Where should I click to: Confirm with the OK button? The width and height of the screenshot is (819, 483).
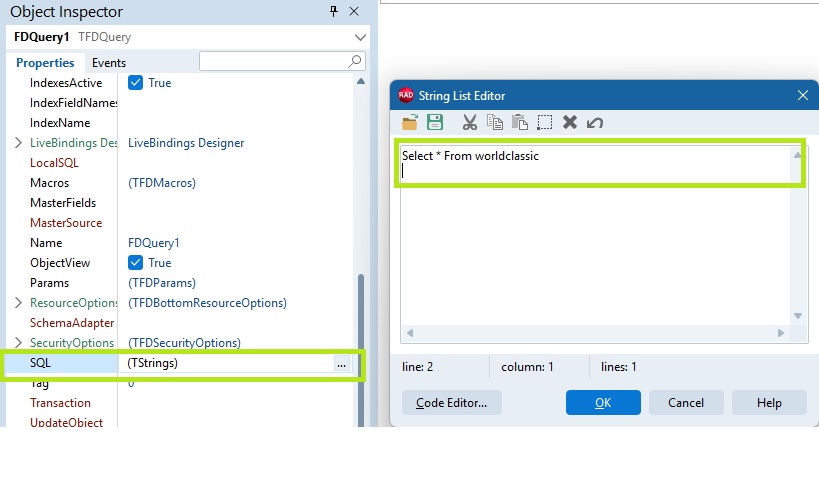pos(603,403)
